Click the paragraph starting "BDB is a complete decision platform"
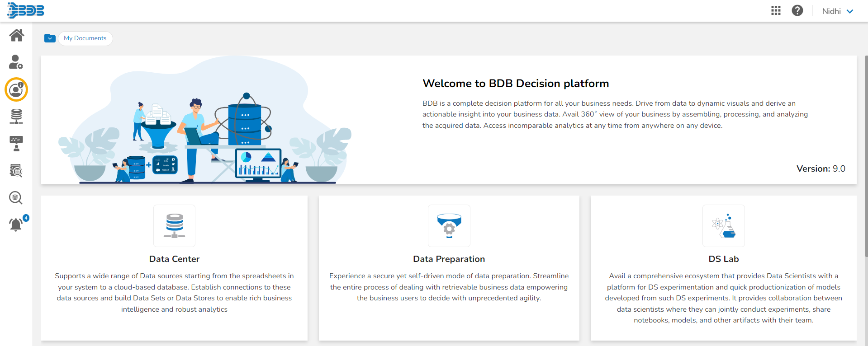The image size is (868, 346). 615,114
